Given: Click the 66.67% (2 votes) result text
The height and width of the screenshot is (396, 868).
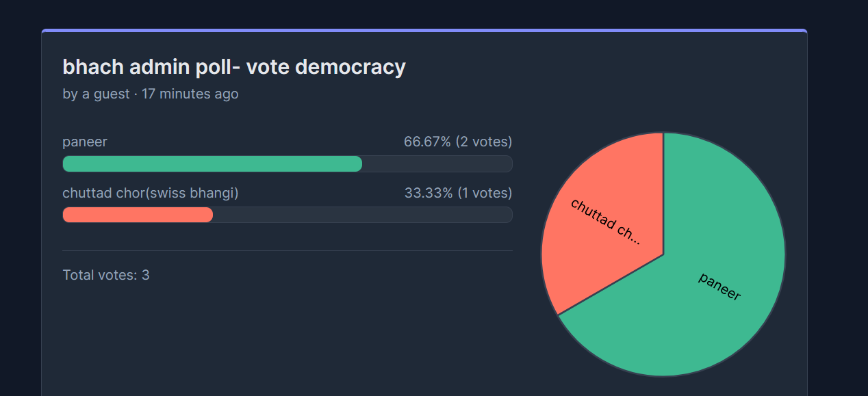Looking at the screenshot, I should [x=458, y=142].
